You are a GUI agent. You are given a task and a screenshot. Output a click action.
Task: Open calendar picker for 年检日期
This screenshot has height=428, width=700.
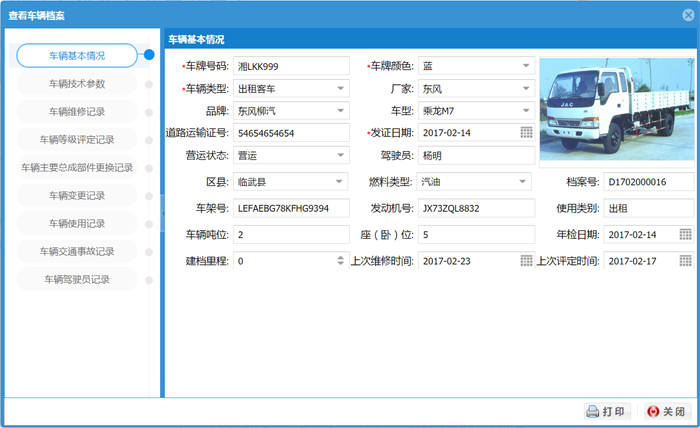685,234
